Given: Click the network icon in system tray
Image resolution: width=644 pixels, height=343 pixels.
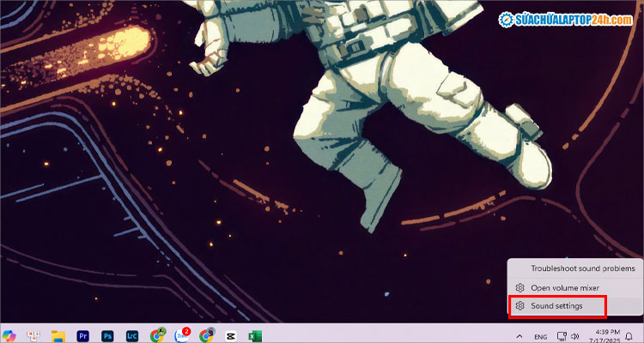Looking at the screenshot, I should coord(562,336).
